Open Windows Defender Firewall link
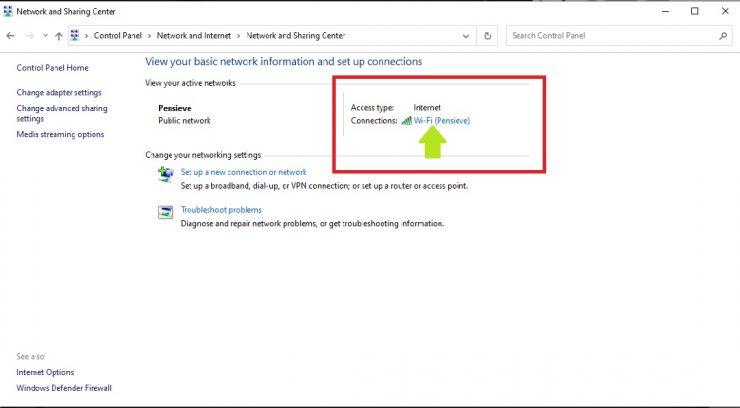Viewport: 740px width, 408px height. pos(64,388)
